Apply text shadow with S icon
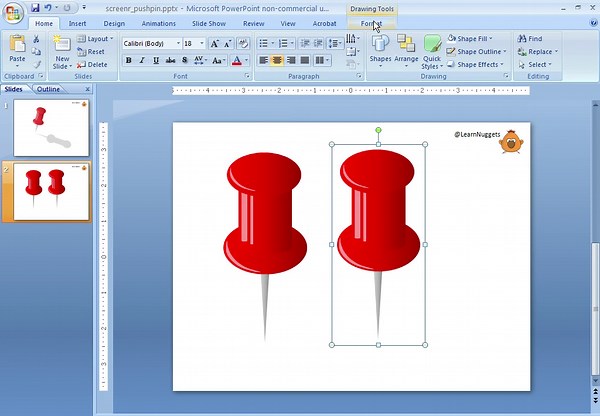This screenshot has width=600, height=416. (184, 60)
